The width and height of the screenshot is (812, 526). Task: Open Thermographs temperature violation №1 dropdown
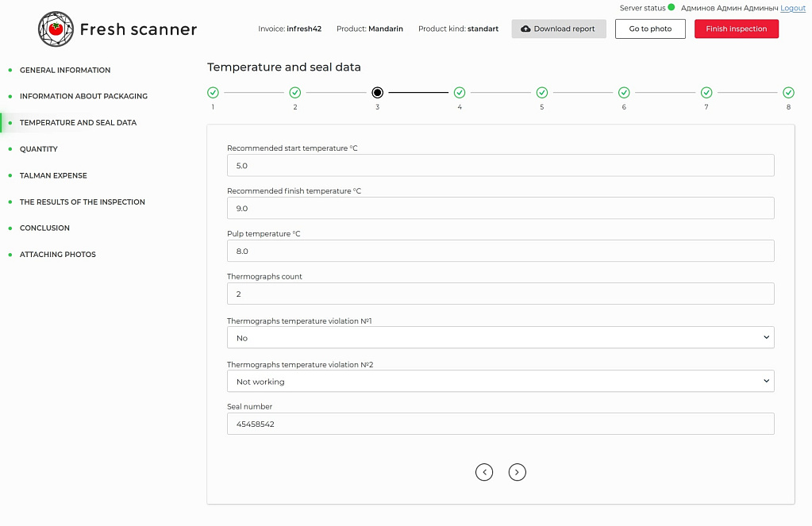pos(500,338)
